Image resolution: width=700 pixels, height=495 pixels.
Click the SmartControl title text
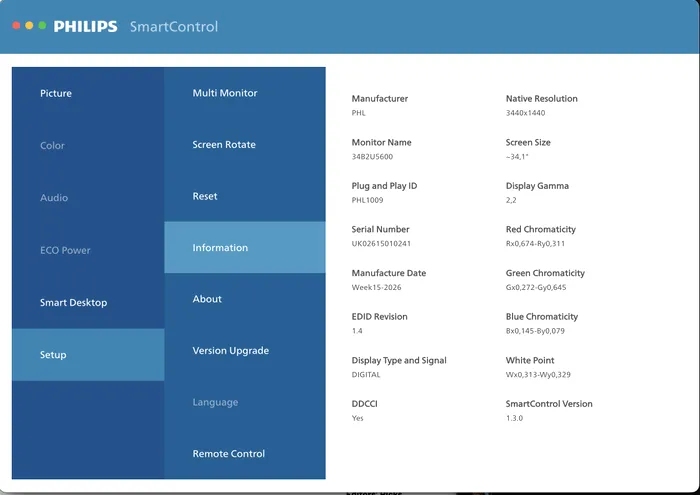coord(174,27)
